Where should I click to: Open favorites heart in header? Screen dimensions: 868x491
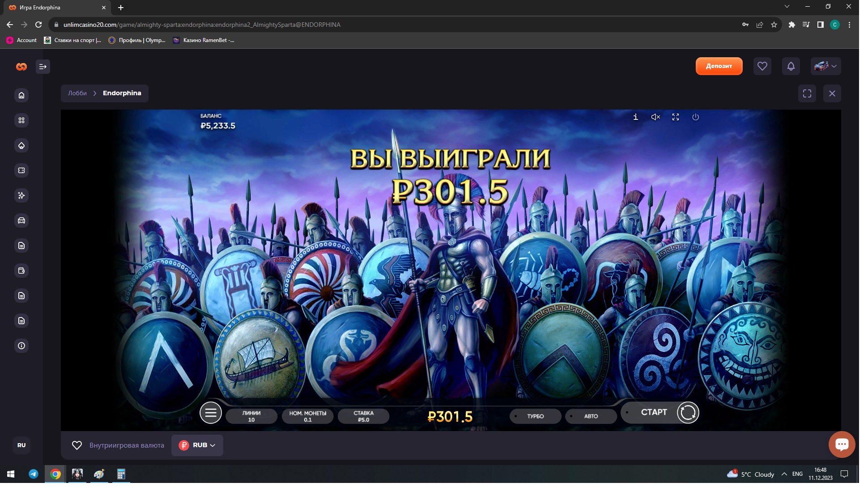tap(762, 66)
